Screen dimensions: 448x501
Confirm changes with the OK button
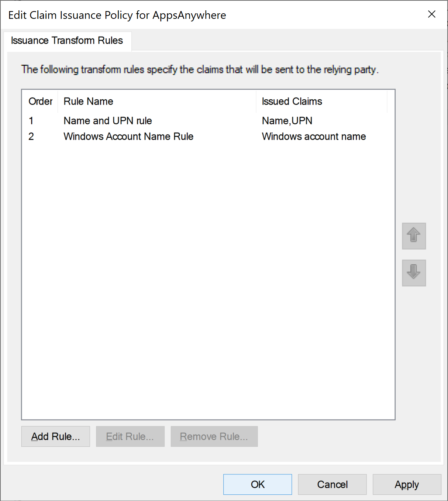[x=258, y=484]
